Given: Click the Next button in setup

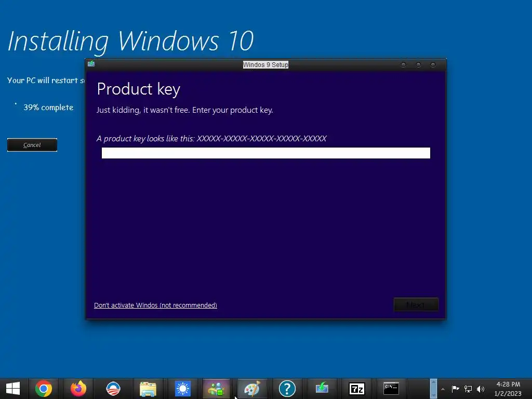Looking at the screenshot, I should click(x=416, y=304).
